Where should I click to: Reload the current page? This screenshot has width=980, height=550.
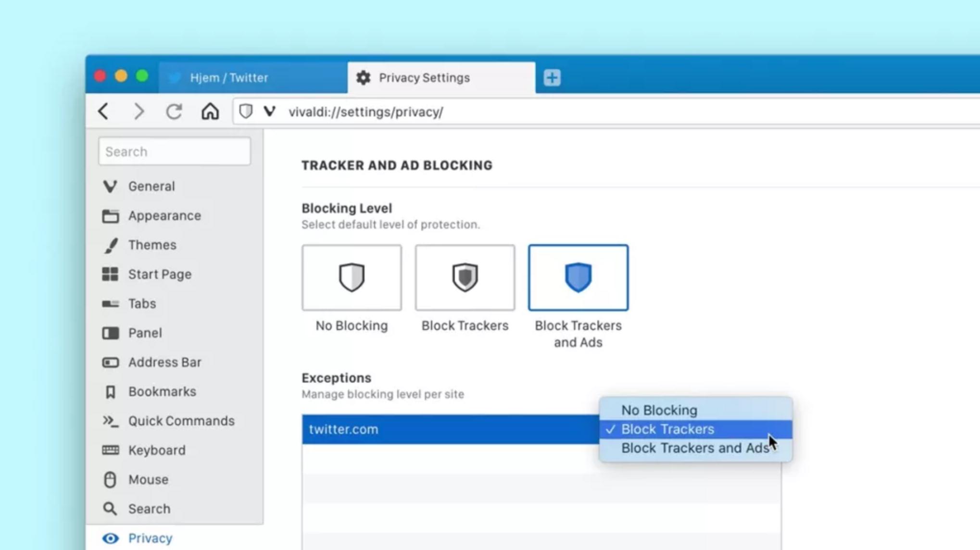174,111
